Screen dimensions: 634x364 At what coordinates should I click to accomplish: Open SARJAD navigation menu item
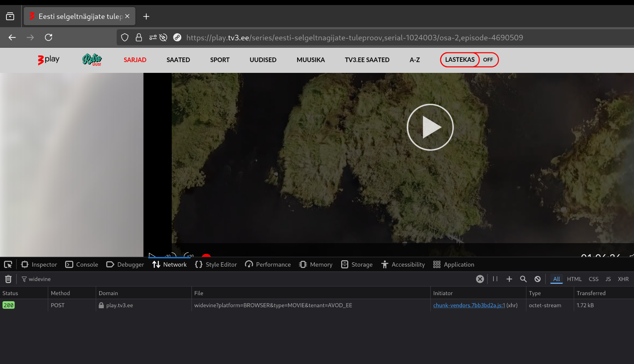(x=135, y=60)
